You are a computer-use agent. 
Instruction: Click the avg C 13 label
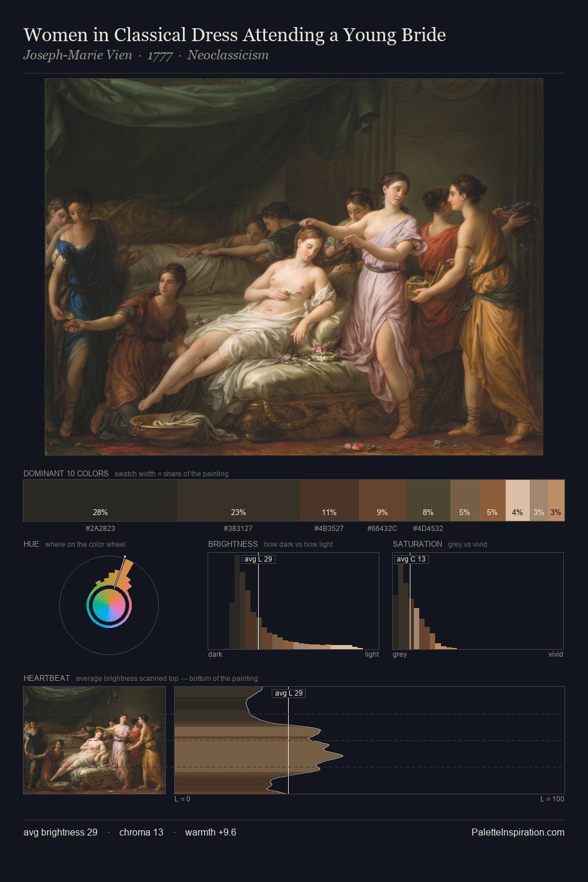point(411,559)
